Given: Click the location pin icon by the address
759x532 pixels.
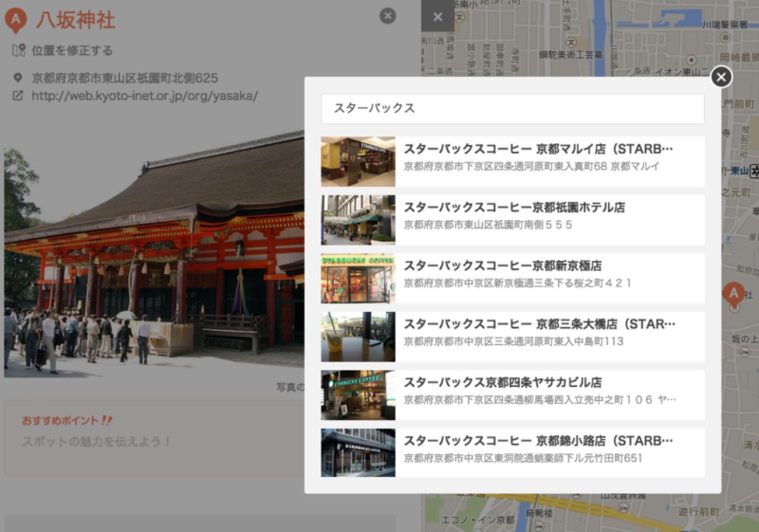Looking at the screenshot, I should click(18, 78).
